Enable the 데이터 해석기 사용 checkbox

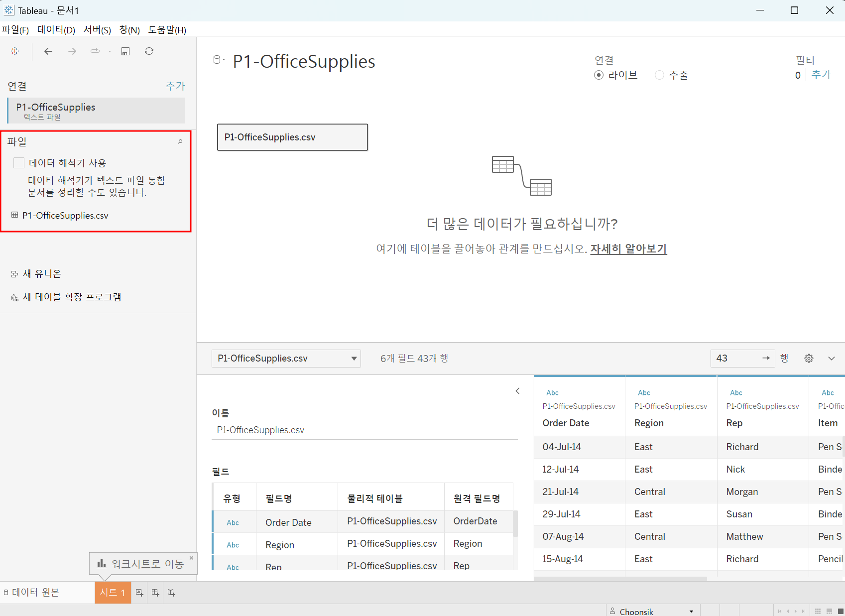click(x=19, y=163)
